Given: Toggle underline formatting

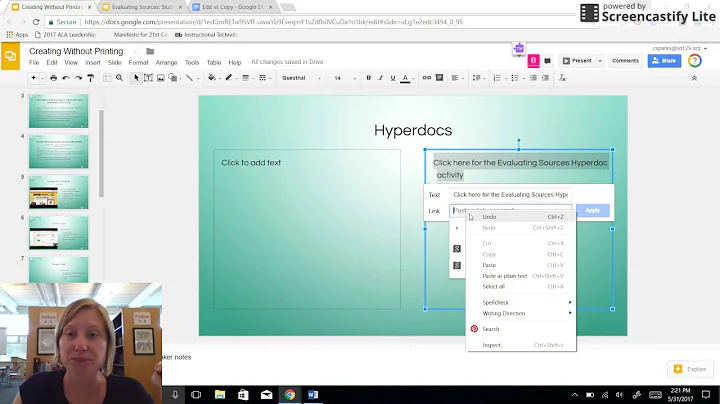Looking at the screenshot, I should [x=393, y=78].
